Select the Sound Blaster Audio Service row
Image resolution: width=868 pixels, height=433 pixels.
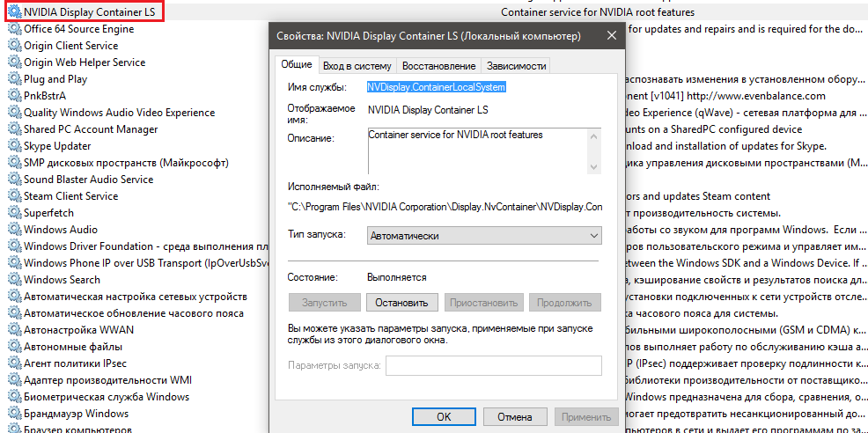pyautogui.click(x=89, y=180)
